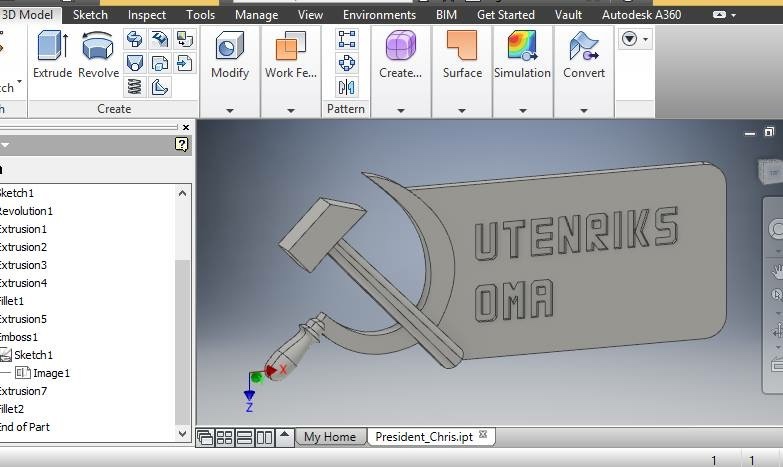
Task: Open the Manage ribbon tab
Action: click(x=256, y=15)
